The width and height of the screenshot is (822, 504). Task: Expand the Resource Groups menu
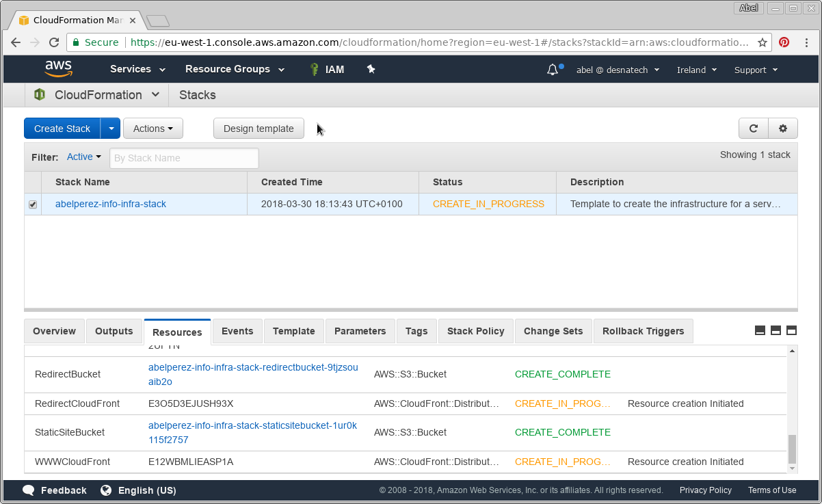[x=233, y=69]
